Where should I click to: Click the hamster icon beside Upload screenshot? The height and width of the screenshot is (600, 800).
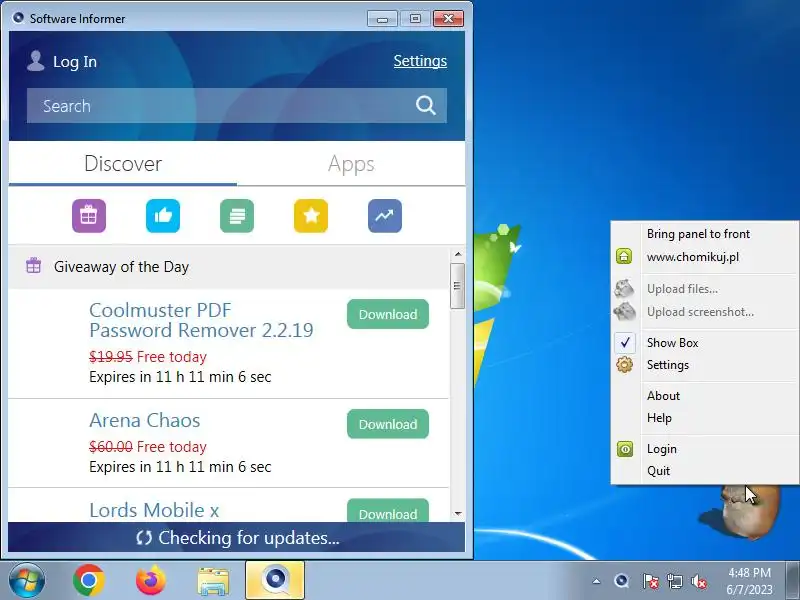(624, 311)
